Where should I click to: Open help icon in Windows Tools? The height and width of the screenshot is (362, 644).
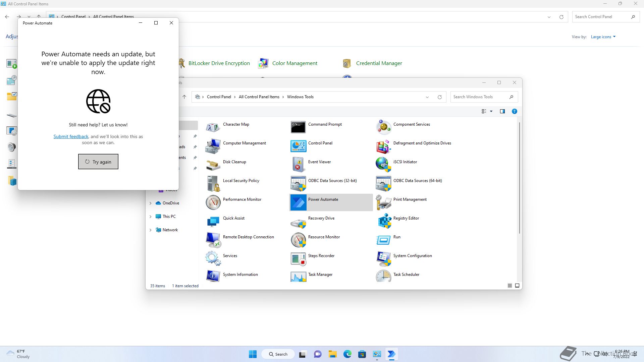[514, 111]
